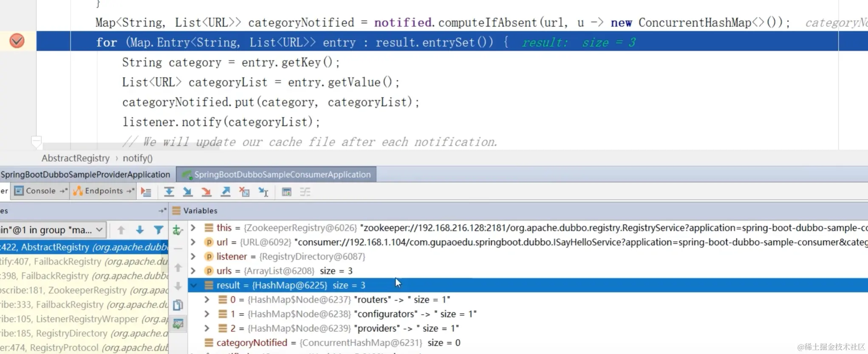Click the 'List<URL> categoryList' code line

[260, 82]
